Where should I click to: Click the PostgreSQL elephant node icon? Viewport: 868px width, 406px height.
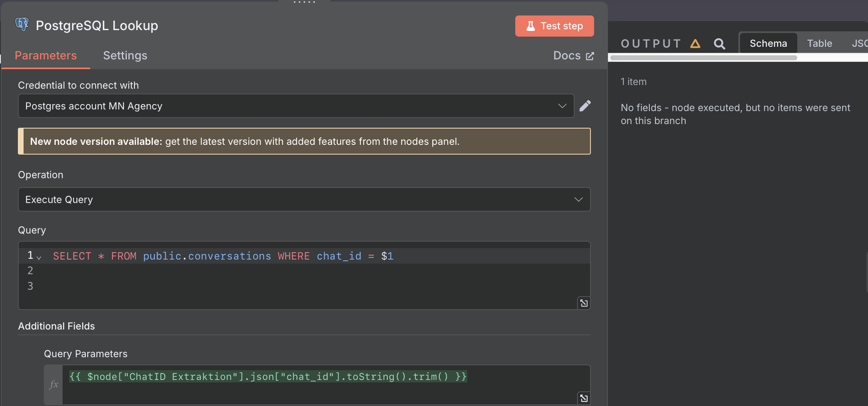click(x=22, y=25)
